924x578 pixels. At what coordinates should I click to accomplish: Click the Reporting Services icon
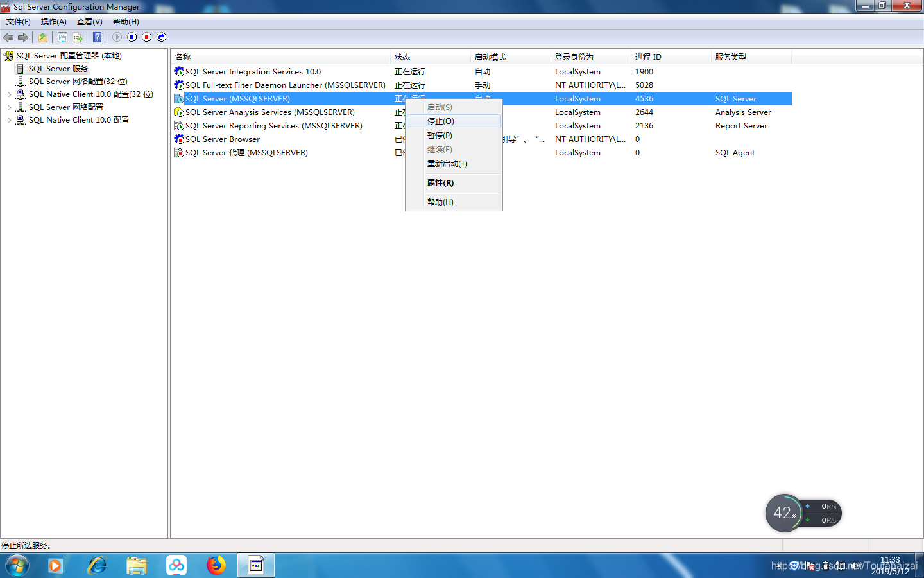click(179, 126)
